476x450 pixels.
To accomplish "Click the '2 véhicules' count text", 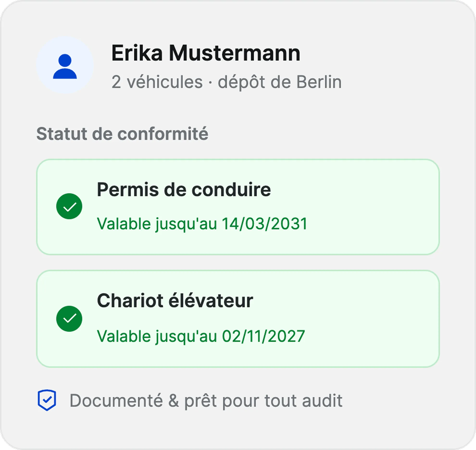I will [x=157, y=82].
